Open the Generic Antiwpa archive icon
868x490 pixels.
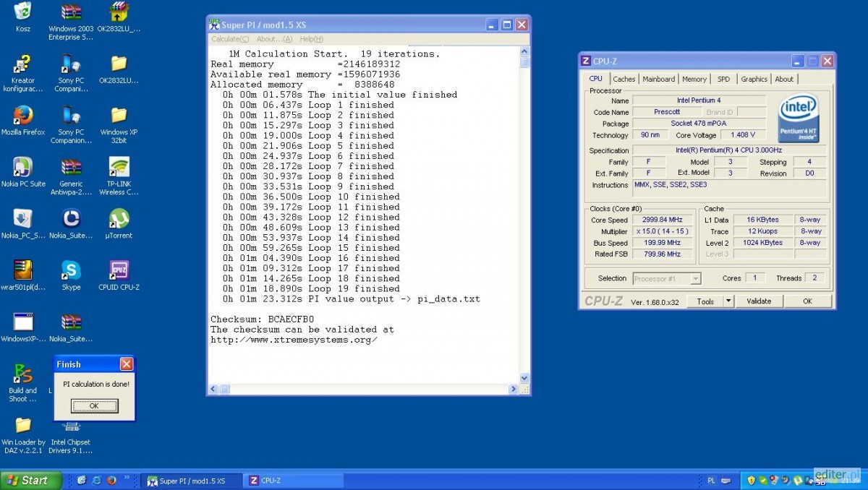[71, 168]
